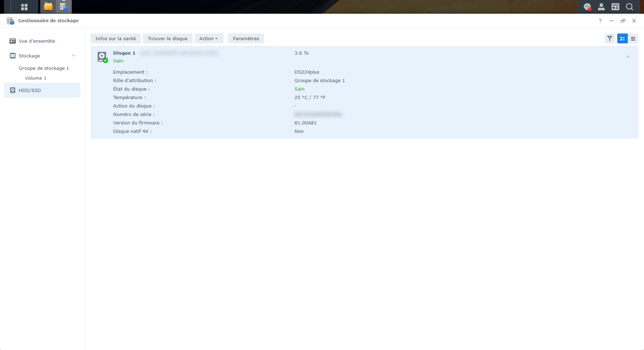Select the Storage Manager taskbar icon
The width and height of the screenshot is (644, 350).
pos(62,7)
